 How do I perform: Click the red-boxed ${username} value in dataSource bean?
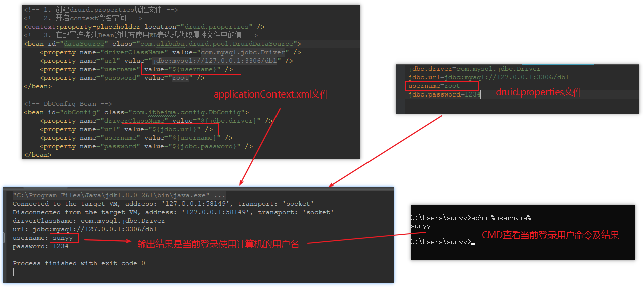(x=192, y=70)
